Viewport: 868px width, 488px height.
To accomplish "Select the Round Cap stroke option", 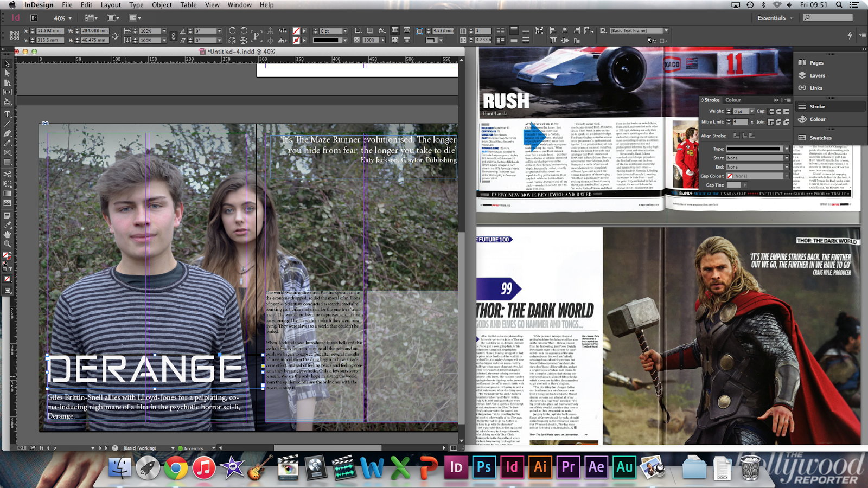I will pos(778,111).
